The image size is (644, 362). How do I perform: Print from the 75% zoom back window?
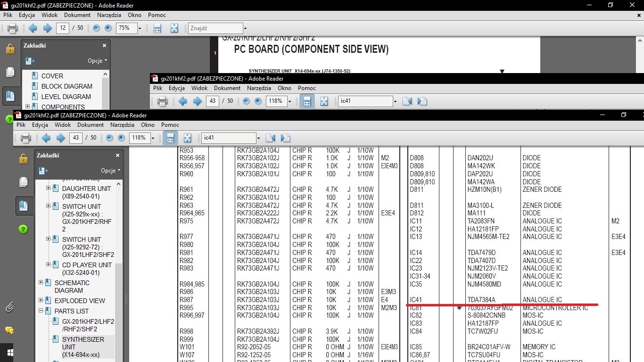click(13, 28)
